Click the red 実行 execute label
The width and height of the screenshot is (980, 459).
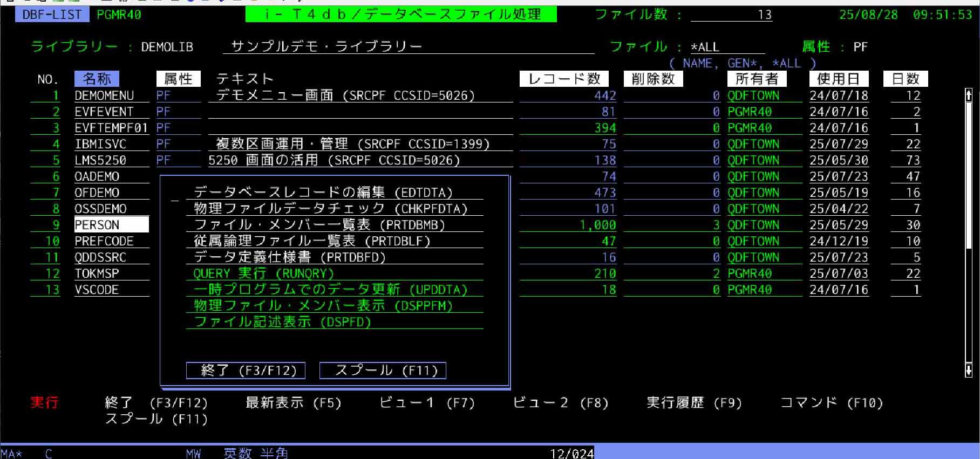pos(44,402)
